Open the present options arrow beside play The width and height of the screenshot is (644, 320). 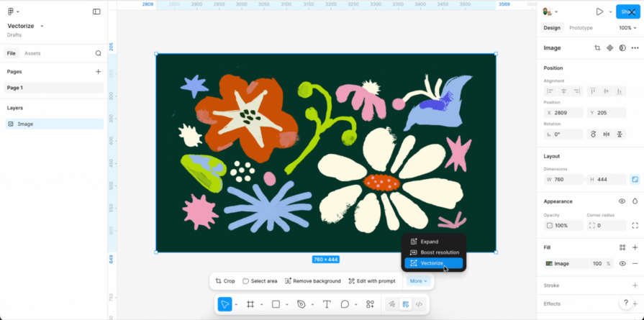[610, 12]
